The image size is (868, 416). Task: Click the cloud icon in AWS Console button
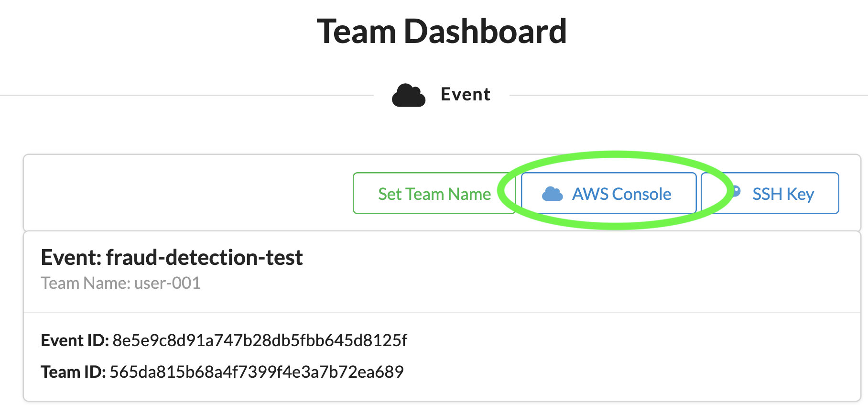(552, 194)
